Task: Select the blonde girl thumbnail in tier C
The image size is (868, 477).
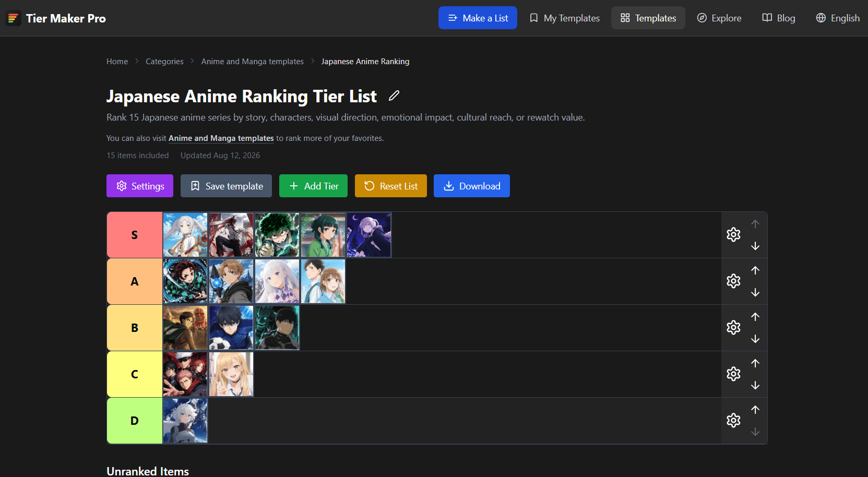Action: tap(231, 374)
